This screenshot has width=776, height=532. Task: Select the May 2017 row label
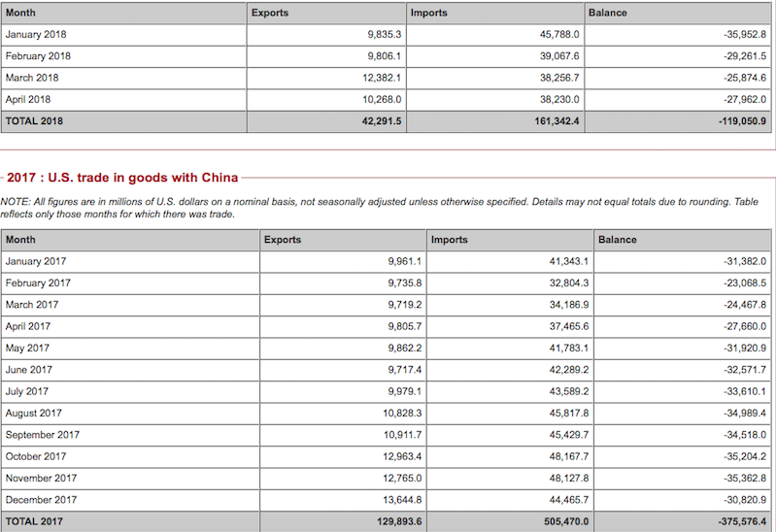point(28,349)
